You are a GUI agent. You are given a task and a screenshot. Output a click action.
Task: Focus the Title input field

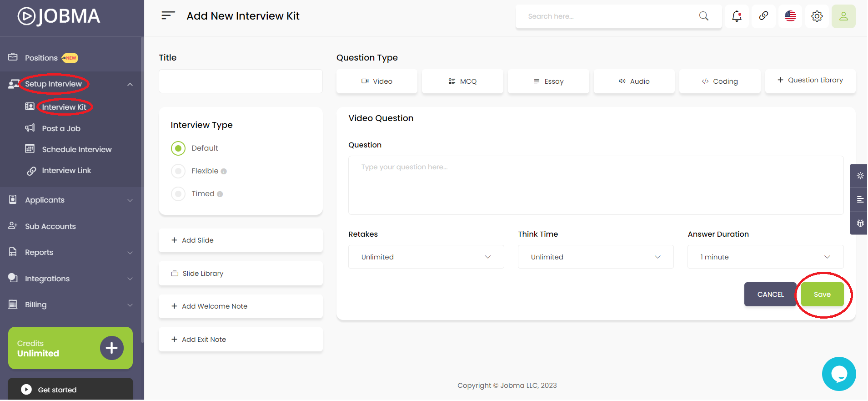click(x=241, y=81)
